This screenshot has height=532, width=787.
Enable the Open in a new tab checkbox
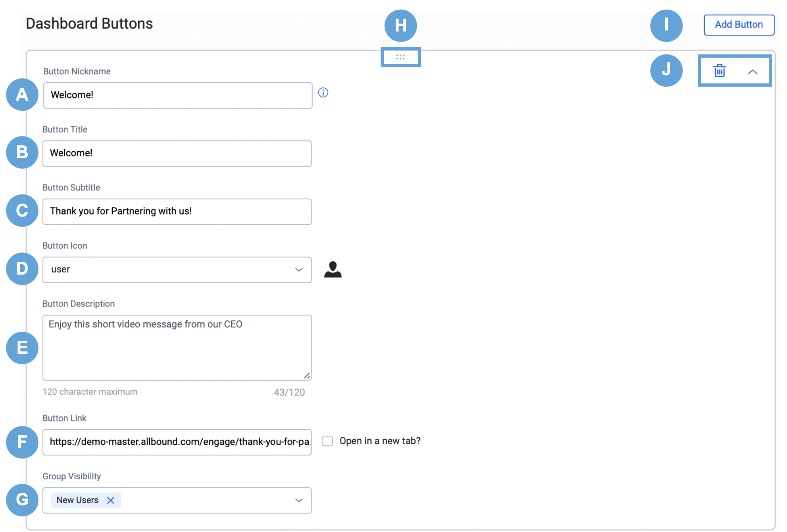pyautogui.click(x=327, y=441)
